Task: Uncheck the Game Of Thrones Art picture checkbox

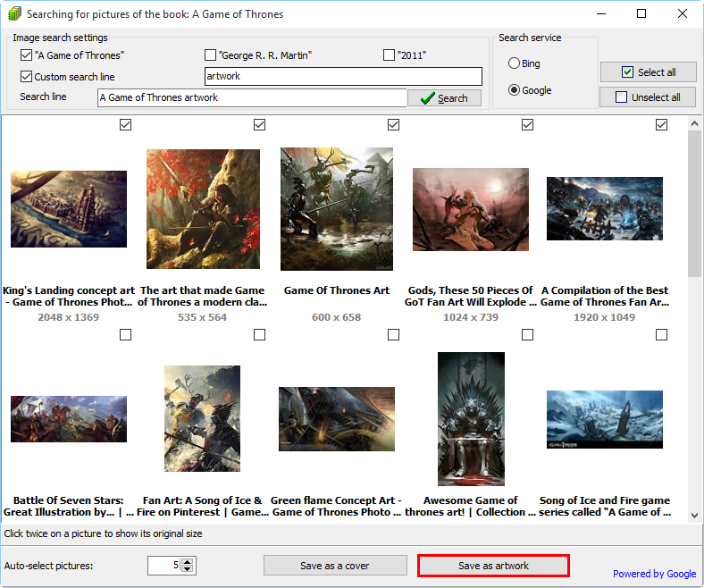Action: (x=394, y=125)
